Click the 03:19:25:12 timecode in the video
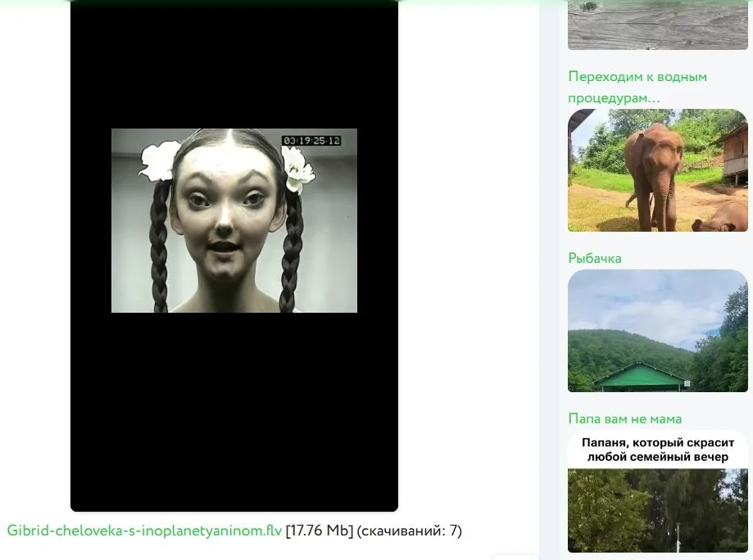The height and width of the screenshot is (560, 753). 311,141
